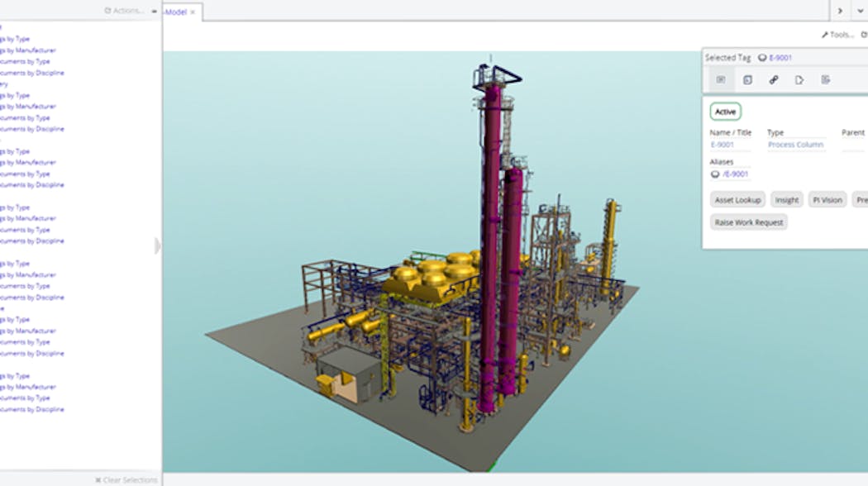868x486 pixels.
Task: Select the details icon in Selected Tag panel
Action: coord(721,80)
